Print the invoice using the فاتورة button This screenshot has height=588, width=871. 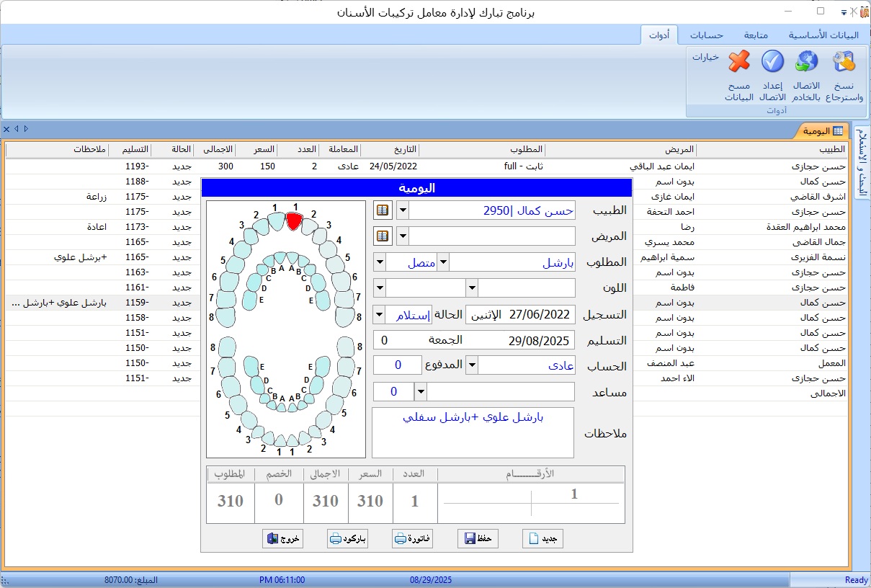pos(413,539)
